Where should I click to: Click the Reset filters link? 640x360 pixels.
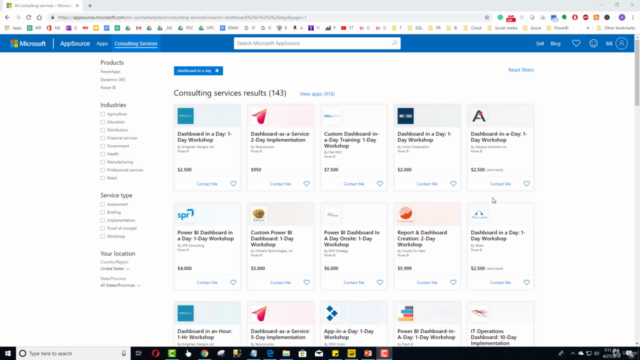tap(521, 70)
